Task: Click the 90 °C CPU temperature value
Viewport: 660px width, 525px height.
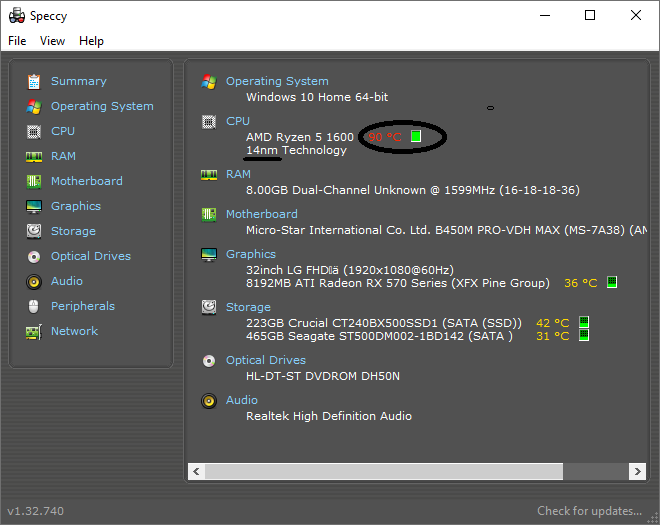Action: (x=385, y=137)
